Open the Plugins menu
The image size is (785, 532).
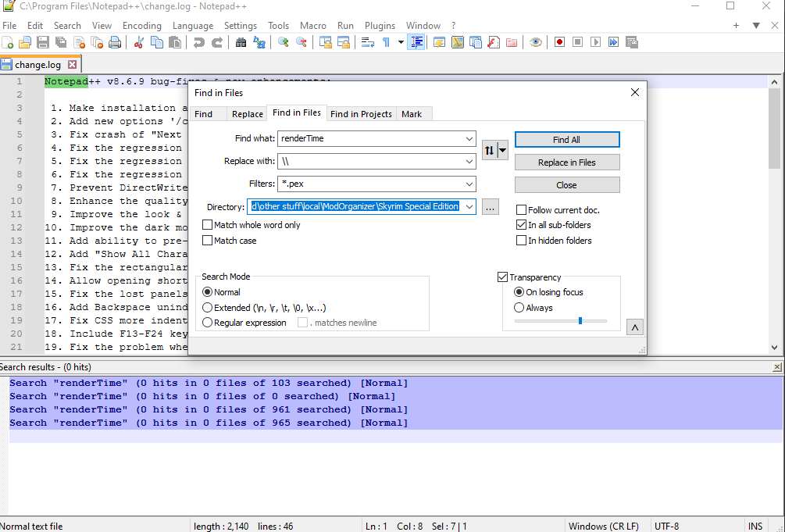[x=380, y=26]
